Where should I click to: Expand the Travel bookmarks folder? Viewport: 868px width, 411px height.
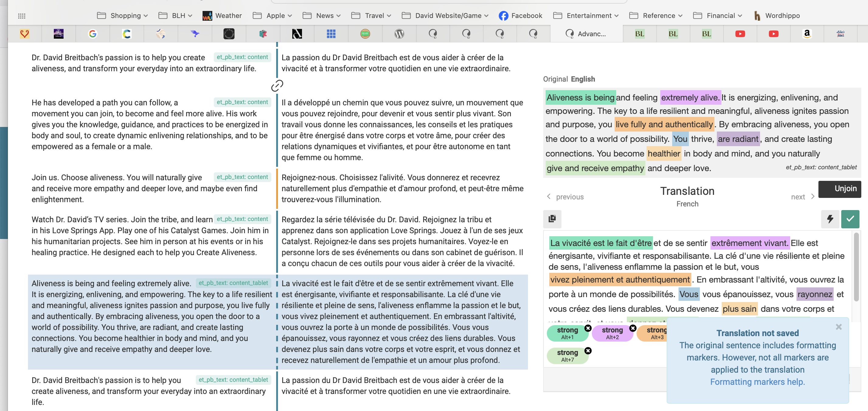point(371,16)
